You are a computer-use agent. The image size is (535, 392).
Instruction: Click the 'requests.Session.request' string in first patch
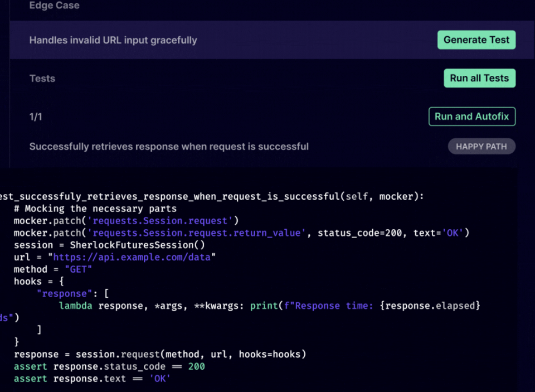coord(163,221)
